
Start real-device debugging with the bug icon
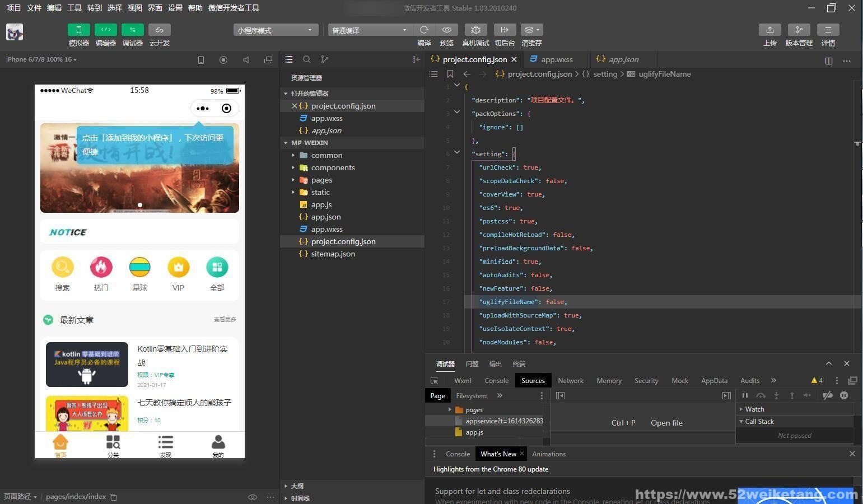pyautogui.click(x=475, y=30)
